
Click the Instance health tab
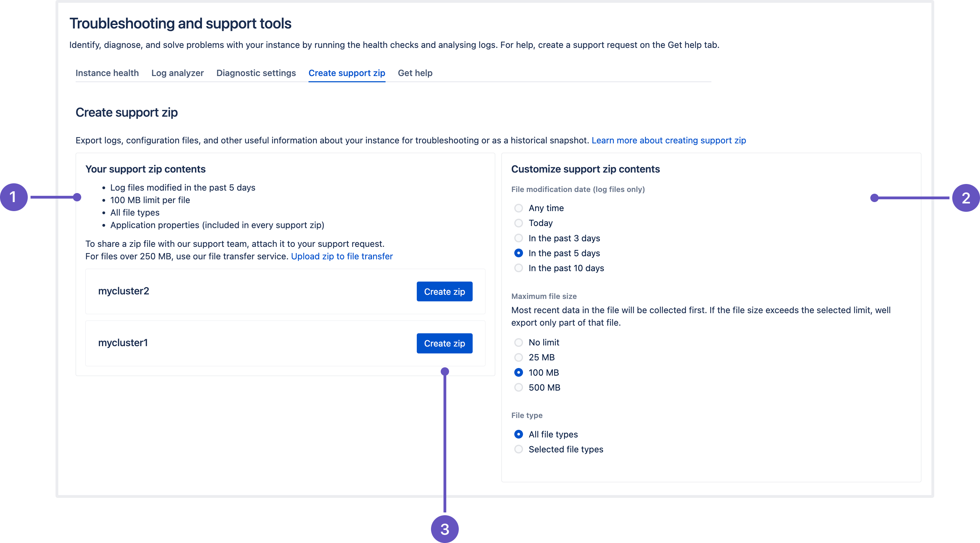(107, 72)
